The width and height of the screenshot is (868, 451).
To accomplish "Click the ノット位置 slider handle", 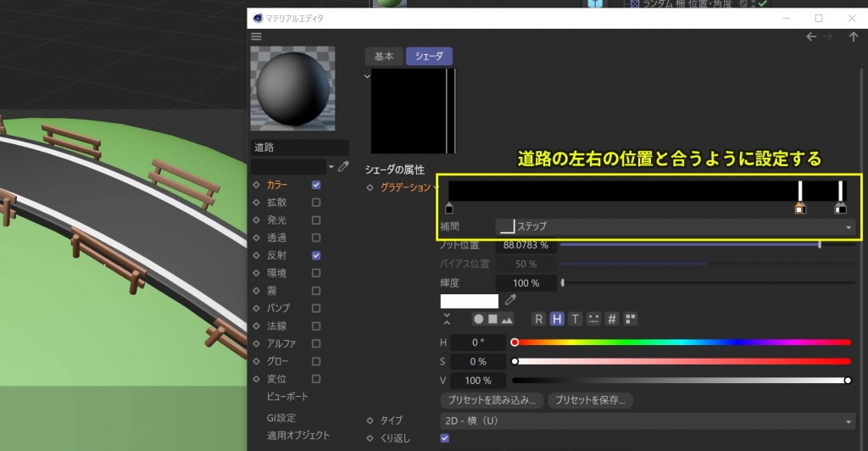I will click(820, 245).
